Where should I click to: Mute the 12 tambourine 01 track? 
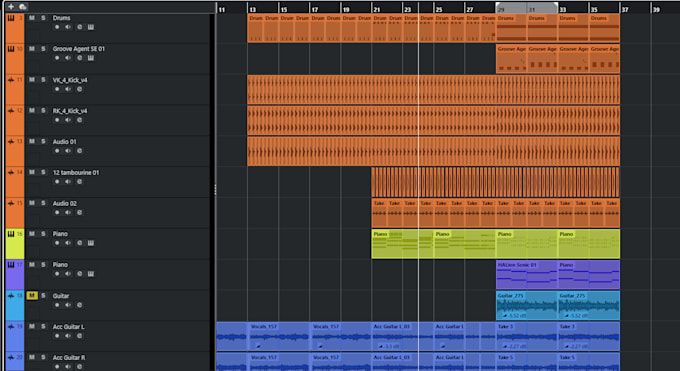32,172
